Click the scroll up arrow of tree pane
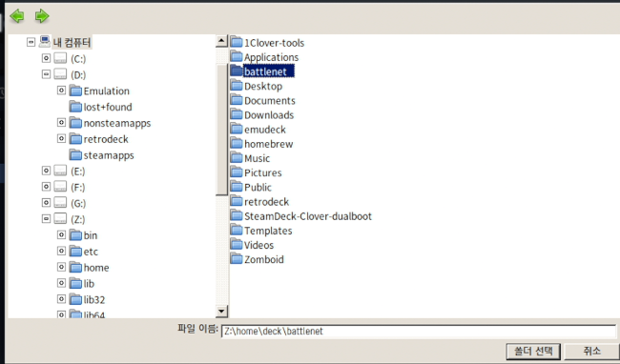This screenshot has width=620, height=364. coord(222,41)
